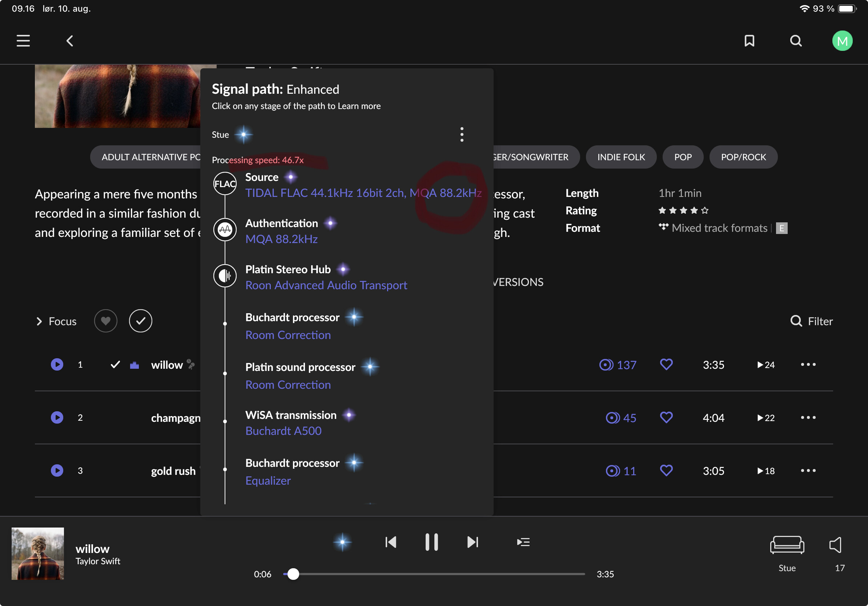Click the MQA 88.2kHz authentication link
Viewport: 868px width, 606px height.
[281, 239]
